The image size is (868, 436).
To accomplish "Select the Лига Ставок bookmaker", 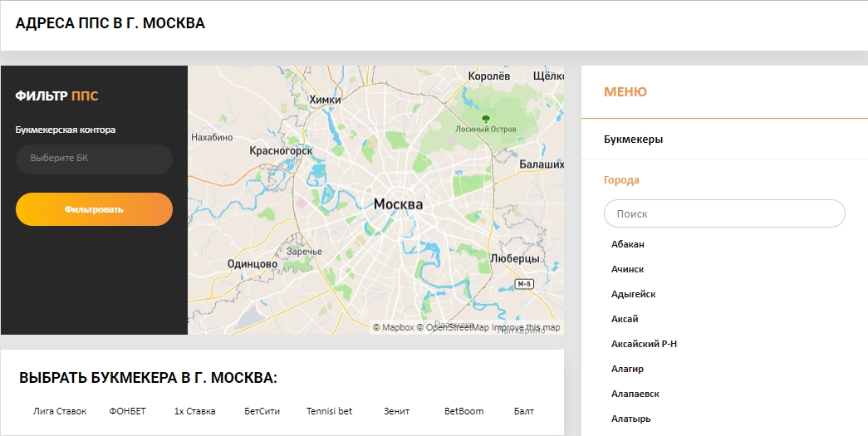I will [60, 411].
